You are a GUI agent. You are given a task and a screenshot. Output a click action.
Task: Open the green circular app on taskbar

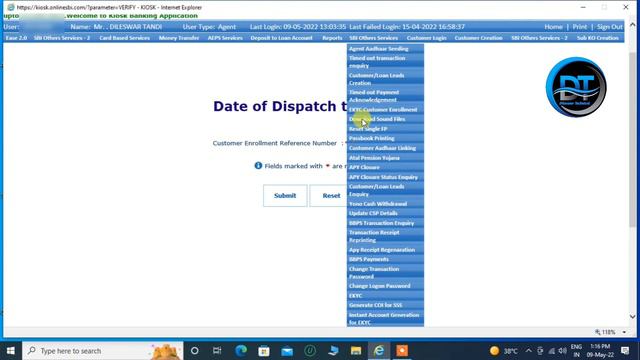[310, 351]
